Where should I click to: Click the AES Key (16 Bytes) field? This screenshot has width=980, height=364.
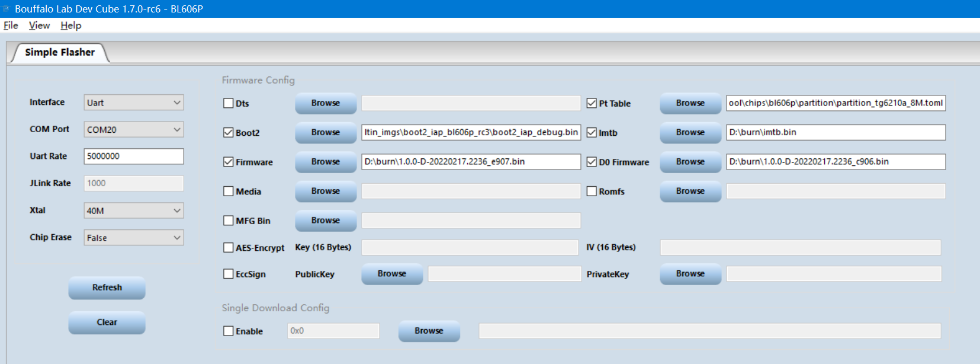pos(470,247)
